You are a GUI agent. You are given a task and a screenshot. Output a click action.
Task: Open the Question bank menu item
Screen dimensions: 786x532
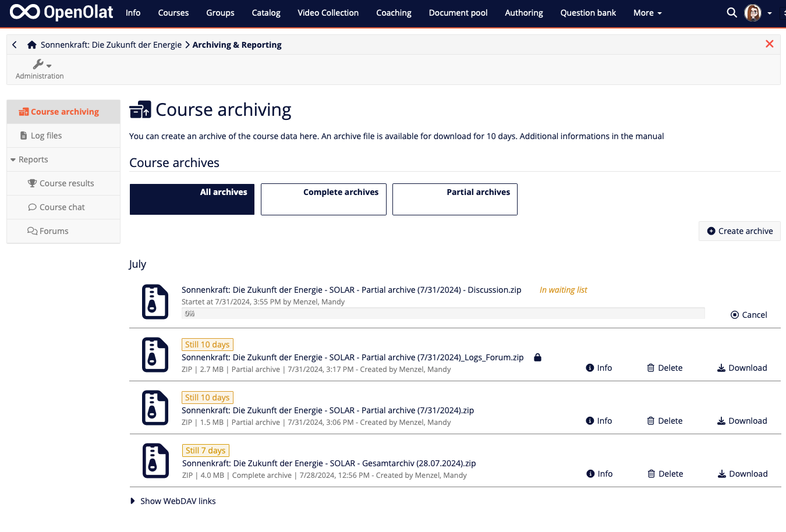588,12
